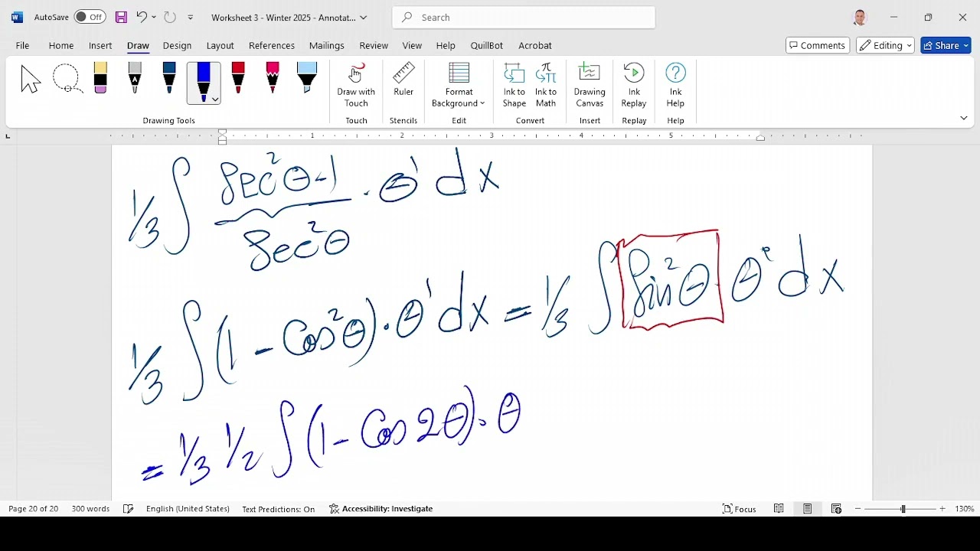Switch to Web Layout view
Image resolution: width=980 pixels, height=551 pixels.
pos(836,509)
